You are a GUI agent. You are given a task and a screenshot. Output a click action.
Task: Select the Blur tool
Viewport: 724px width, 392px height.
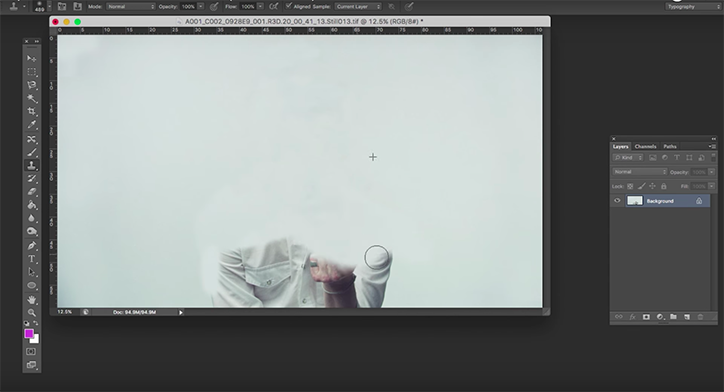pyautogui.click(x=31, y=218)
